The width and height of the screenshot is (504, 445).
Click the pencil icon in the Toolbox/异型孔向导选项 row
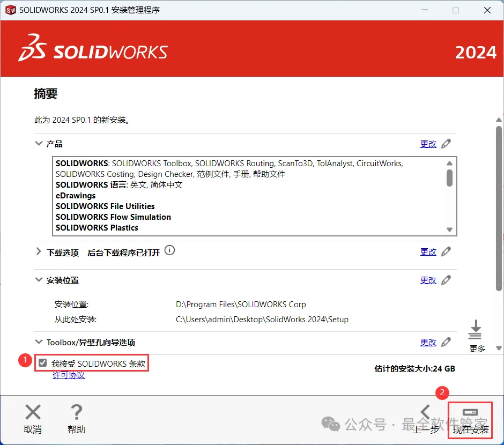coord(446,342)
